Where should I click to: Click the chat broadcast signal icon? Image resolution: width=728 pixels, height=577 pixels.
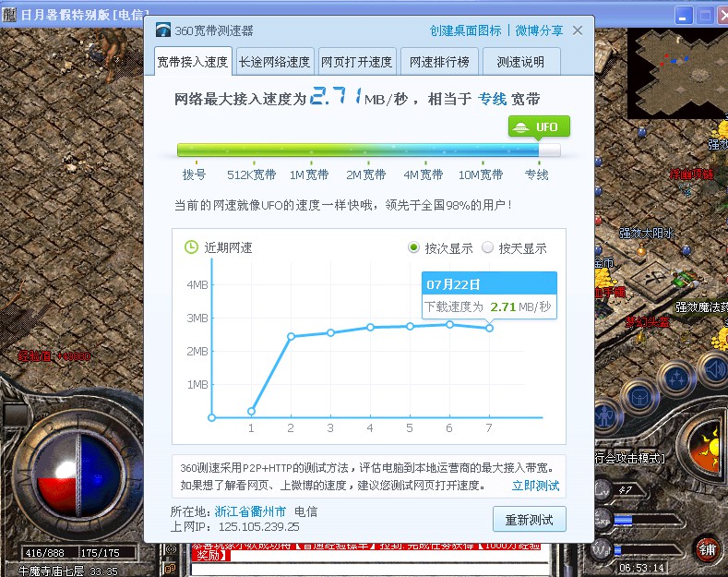(171, 550)
